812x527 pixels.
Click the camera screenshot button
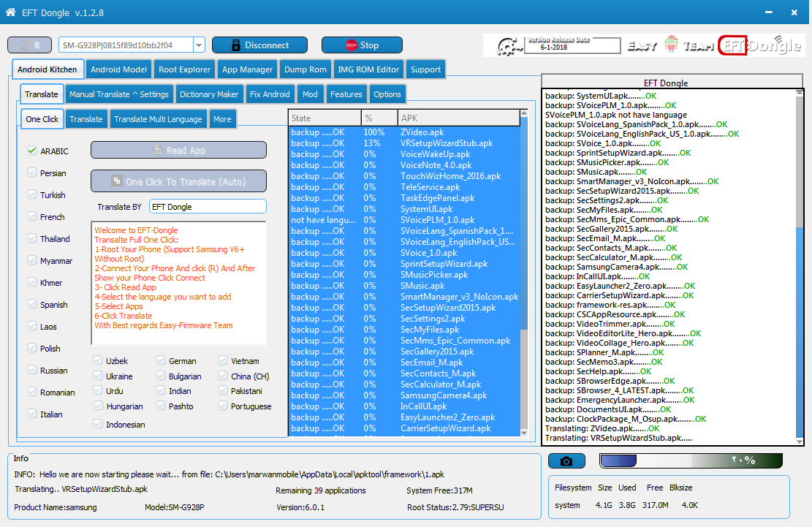pos(566,460)
